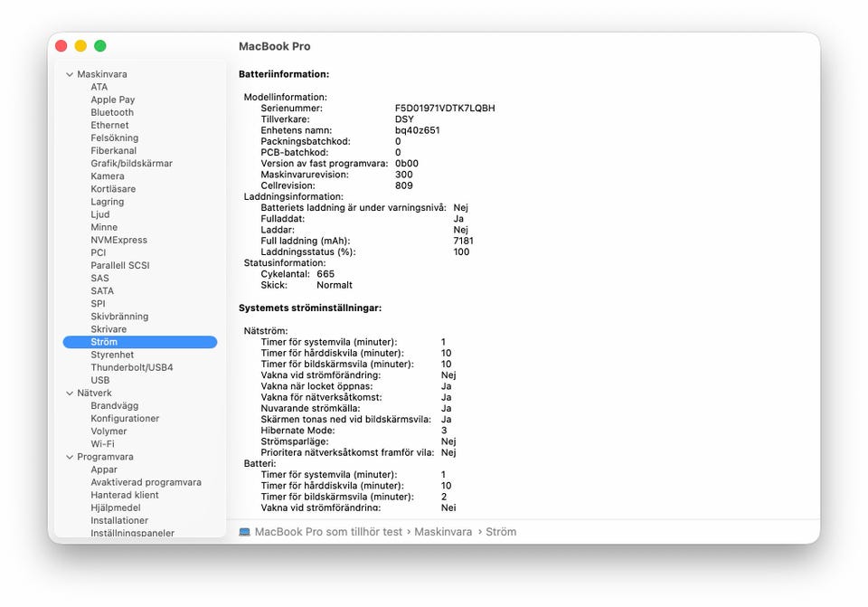Click the laptop icon in path bar
Screen dimensions: 868x607
pyautogui.click(x=245, y=532)
